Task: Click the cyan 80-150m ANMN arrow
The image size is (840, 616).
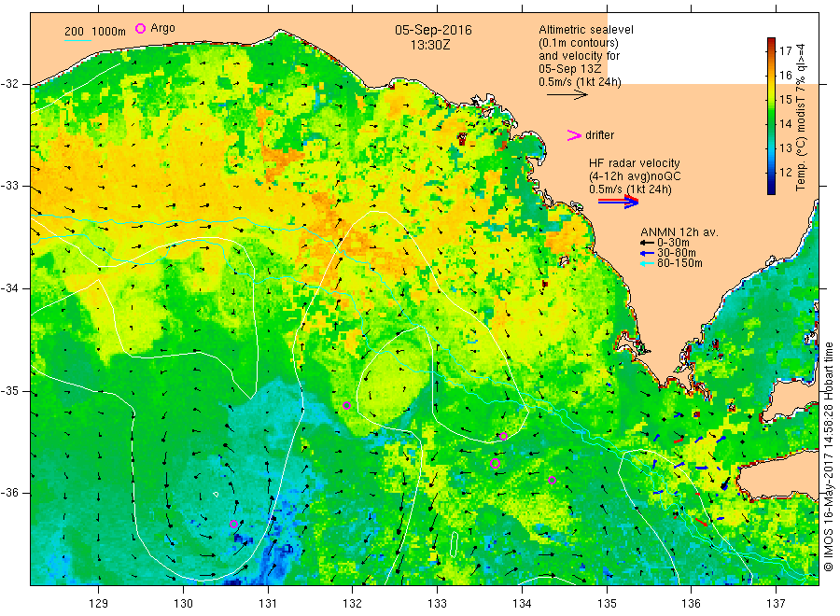Action: click(647, 263)
